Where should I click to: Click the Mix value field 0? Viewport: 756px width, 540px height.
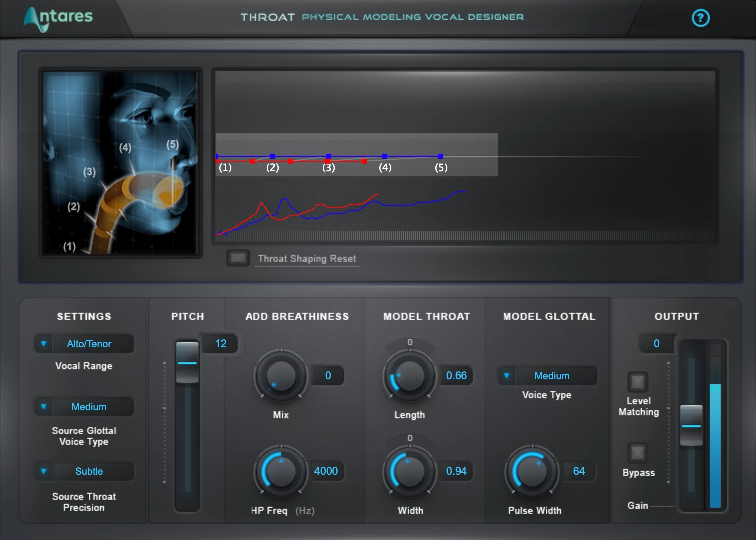pos(328,376)
